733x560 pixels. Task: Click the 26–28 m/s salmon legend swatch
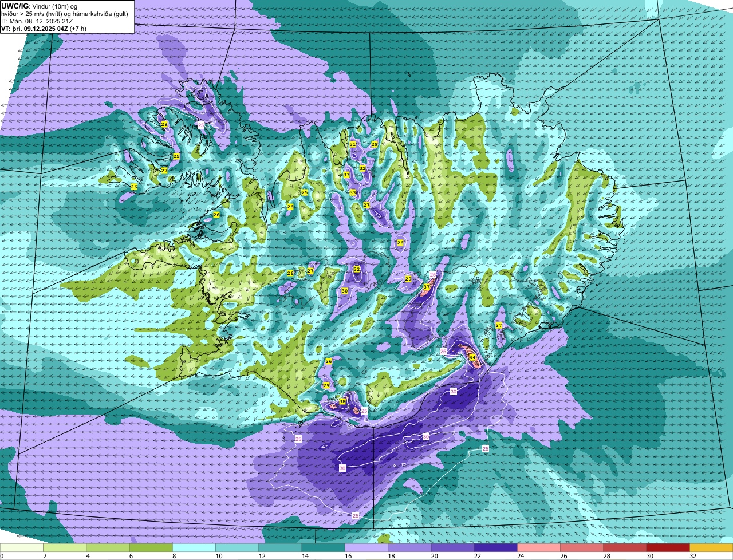pyautogui.click(x=582, y=548)
